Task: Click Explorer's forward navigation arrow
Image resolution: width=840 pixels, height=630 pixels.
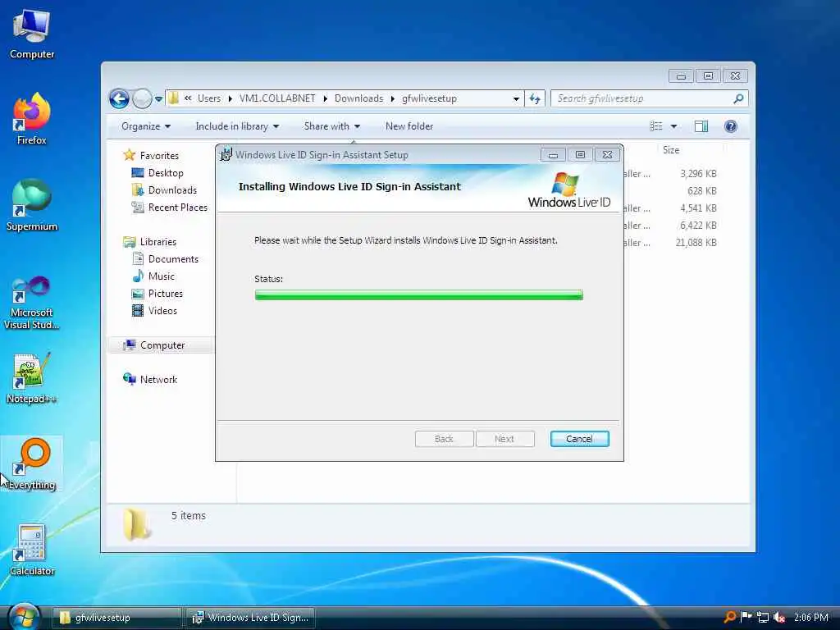Action: [142, 98]
